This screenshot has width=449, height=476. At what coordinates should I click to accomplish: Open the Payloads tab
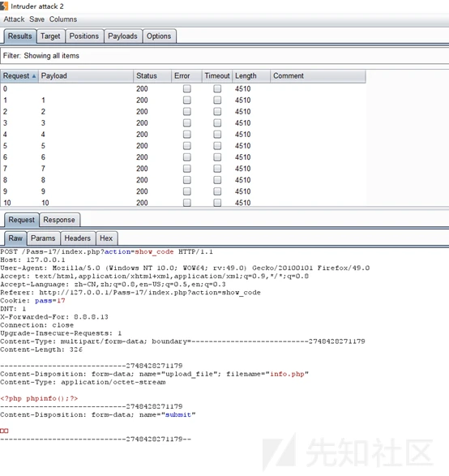pos(122,36)
